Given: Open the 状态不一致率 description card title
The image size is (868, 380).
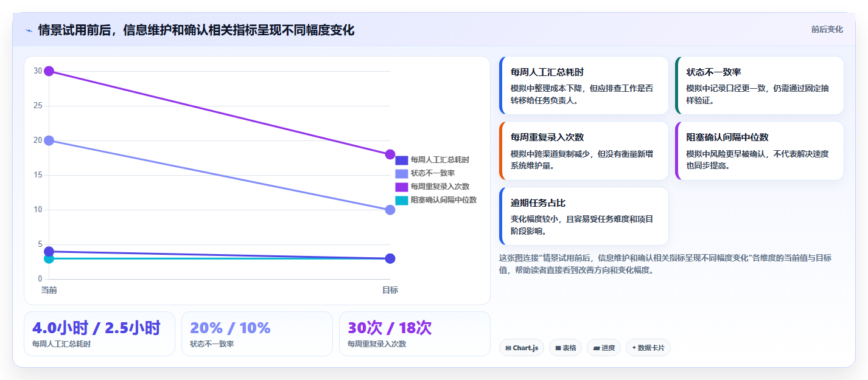Looking at the screenshot, I should tap(714, 72).
